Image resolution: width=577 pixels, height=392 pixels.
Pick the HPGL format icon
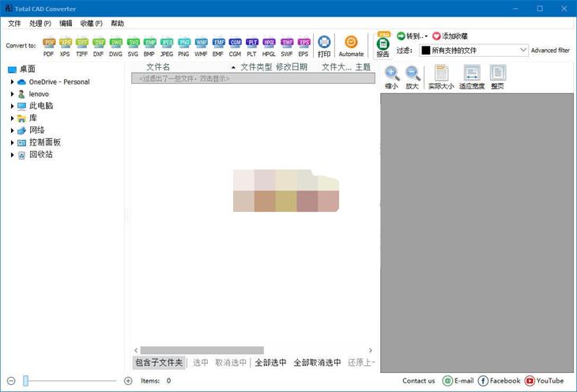269,47
